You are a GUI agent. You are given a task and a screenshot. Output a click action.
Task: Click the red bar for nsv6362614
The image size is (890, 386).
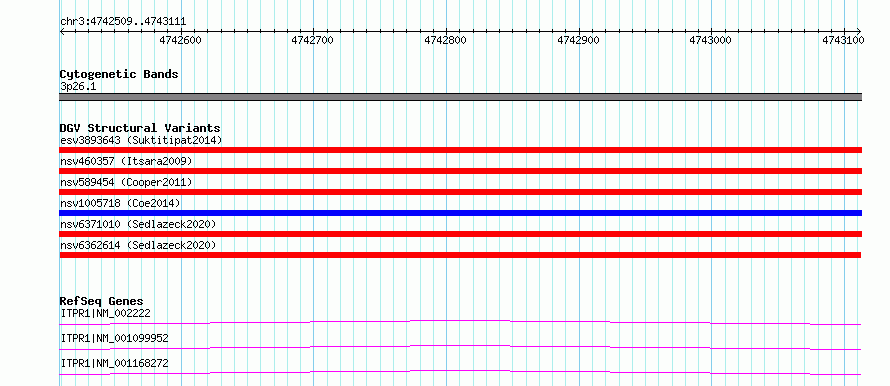[x=460, y=255]
